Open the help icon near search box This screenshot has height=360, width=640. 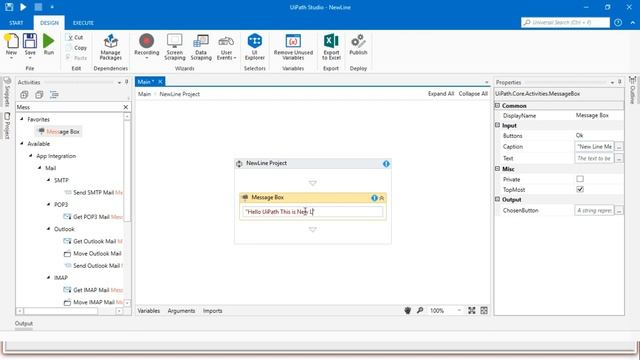pos(618,22)
